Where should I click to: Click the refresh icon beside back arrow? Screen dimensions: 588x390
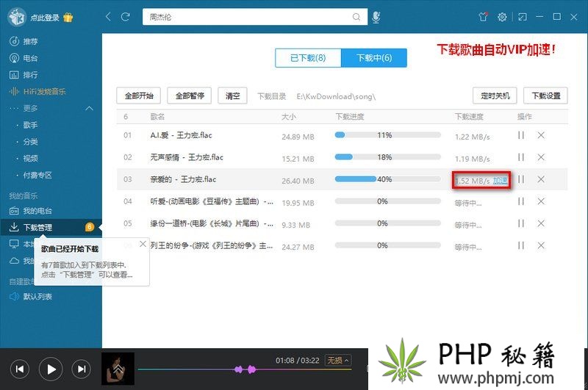126,16
